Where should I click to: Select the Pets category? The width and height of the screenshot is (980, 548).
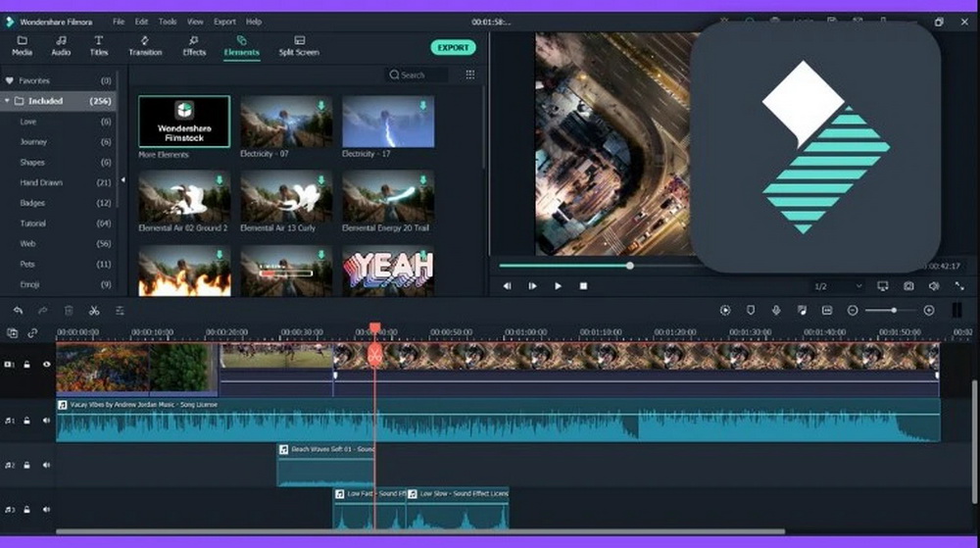tap(58, 264)
